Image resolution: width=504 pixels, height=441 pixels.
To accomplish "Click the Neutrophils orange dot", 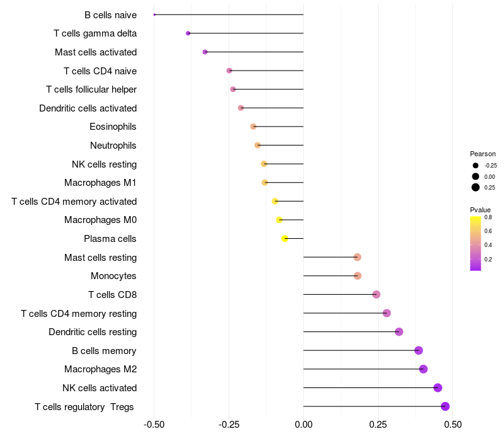I will 258,146.
